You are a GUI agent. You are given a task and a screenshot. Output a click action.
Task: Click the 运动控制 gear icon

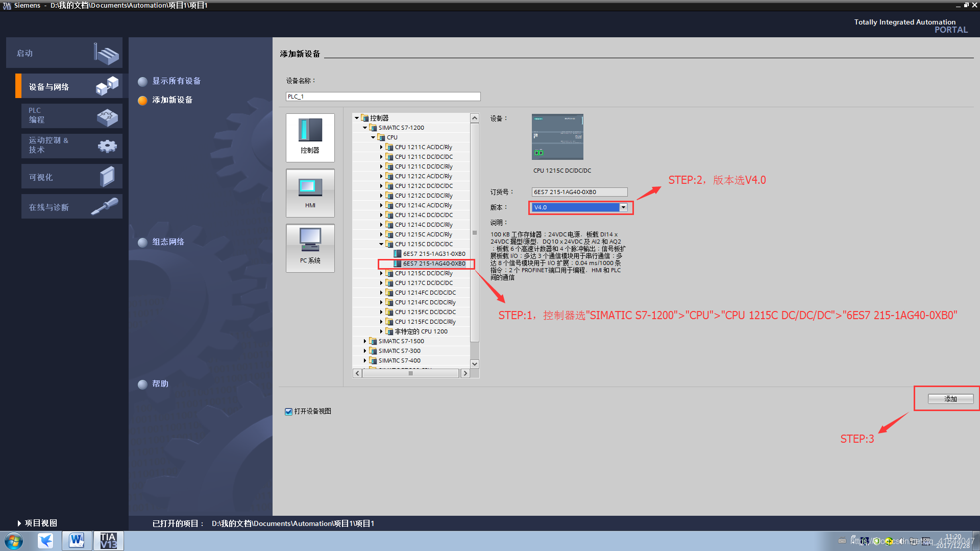(107, 147)
